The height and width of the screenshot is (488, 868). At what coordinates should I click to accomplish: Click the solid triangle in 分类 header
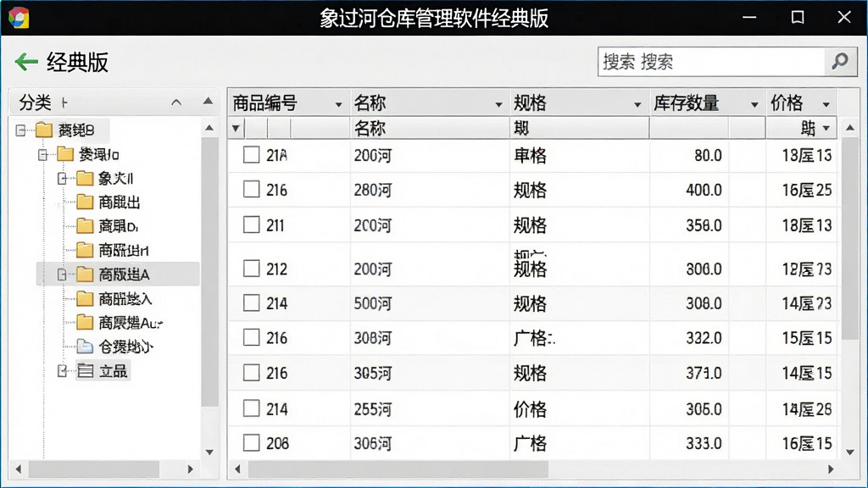(209, 102)
